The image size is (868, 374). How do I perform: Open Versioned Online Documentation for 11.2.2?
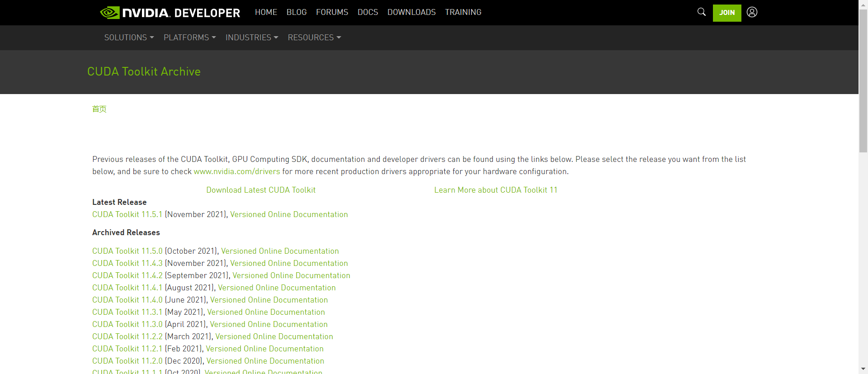pyautogui.click(x=274, y=336)
